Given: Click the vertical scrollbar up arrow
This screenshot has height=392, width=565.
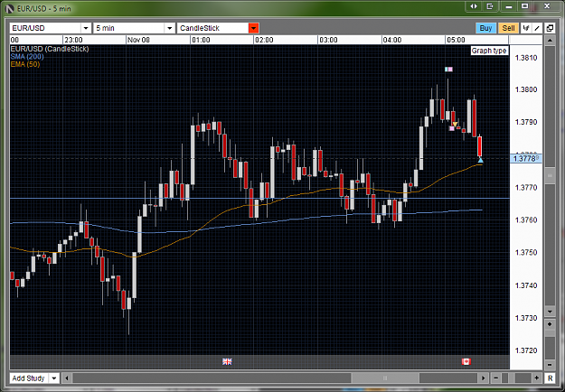Looking at the screenshot, I should (550, 41).
